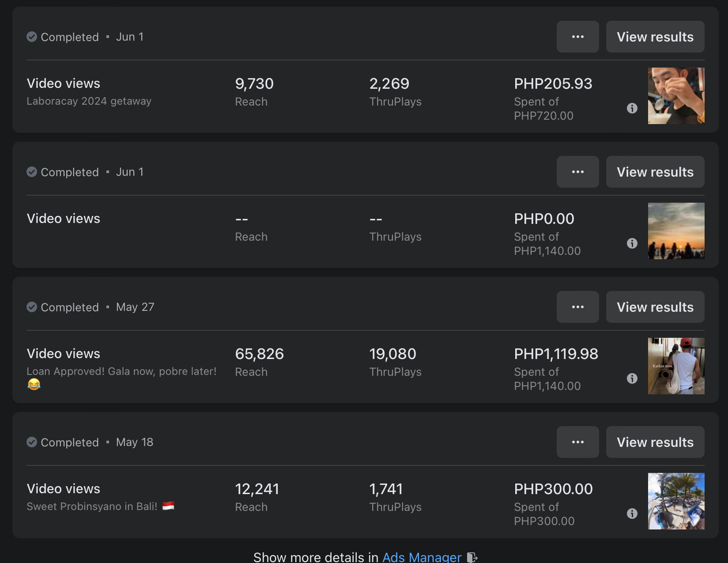Open more options for Sweet Probinsyano ad

point(577,442)
